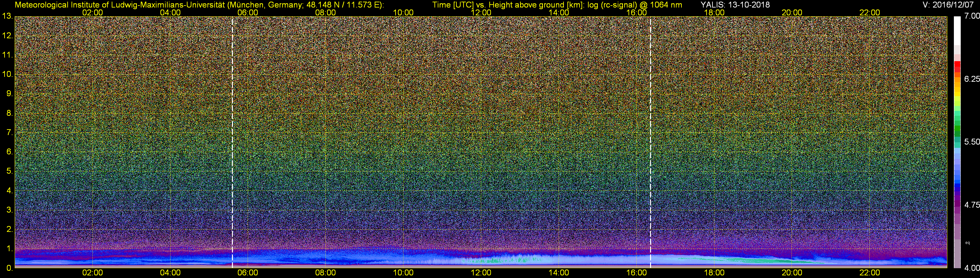Viewport: 980px width, 278px height.
Task: Click the 3 km height axis label
Action: point(9,210)
